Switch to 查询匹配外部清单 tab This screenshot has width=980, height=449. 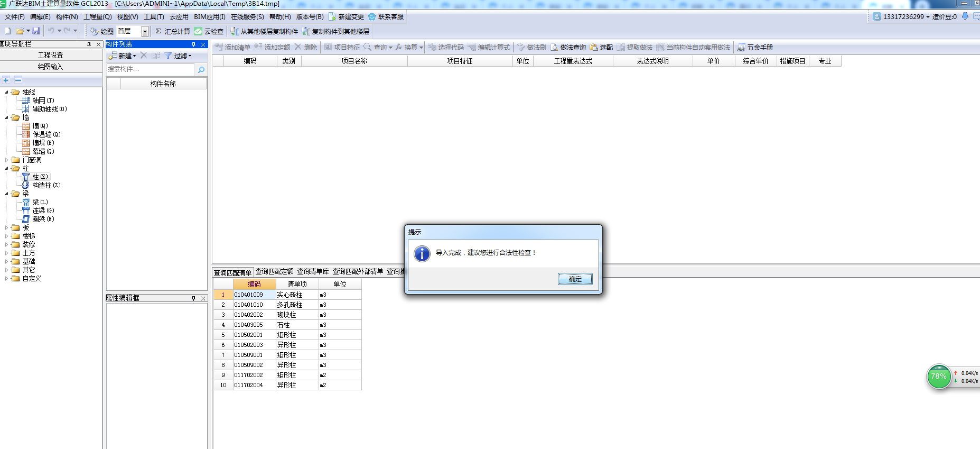coord(358,272)
